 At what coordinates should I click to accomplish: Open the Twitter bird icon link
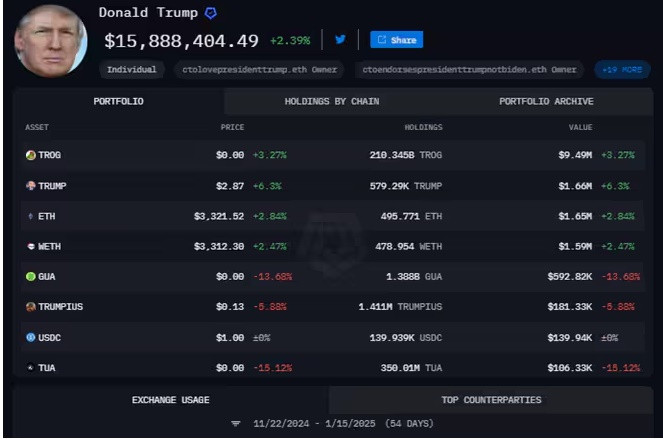coord(340,39)
